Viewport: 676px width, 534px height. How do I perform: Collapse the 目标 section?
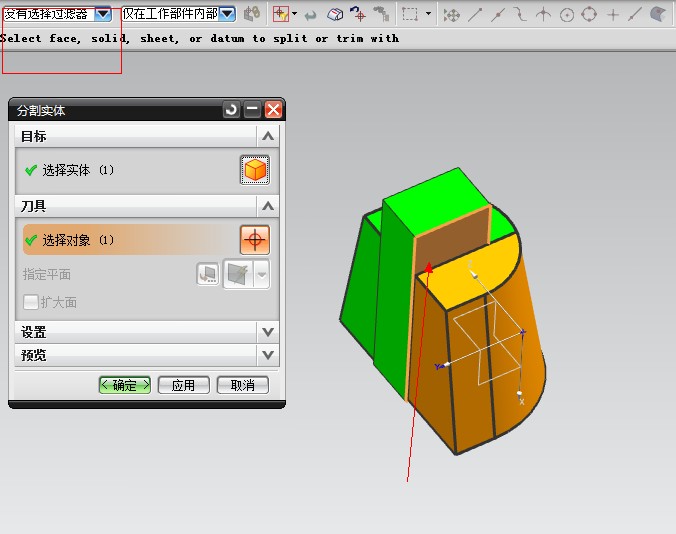pyautogui.click(x=268, y=136)
